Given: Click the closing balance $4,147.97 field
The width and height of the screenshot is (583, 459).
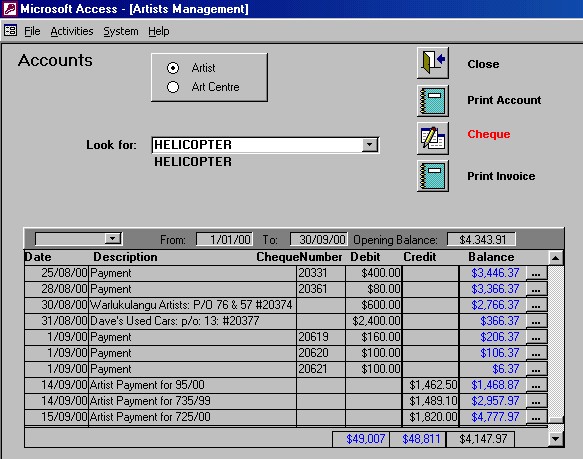Looking at the screenshot, I should click(x=480, y=439).
